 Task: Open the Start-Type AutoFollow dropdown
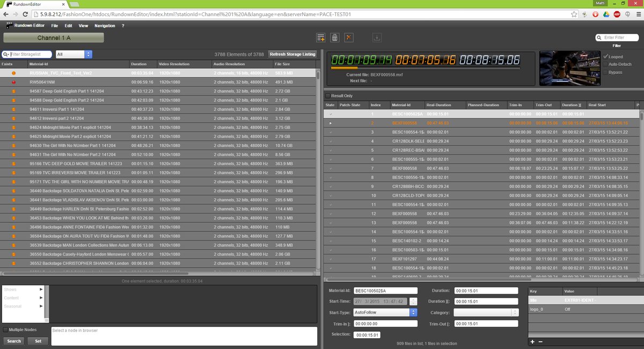pos(386,312)
